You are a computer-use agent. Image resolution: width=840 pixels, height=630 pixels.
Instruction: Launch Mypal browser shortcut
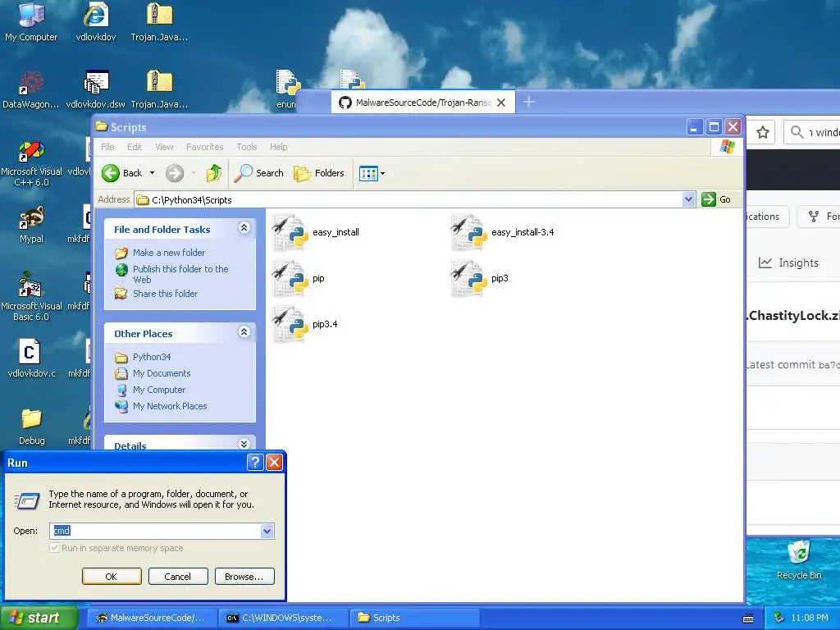[x=31, y=225]
